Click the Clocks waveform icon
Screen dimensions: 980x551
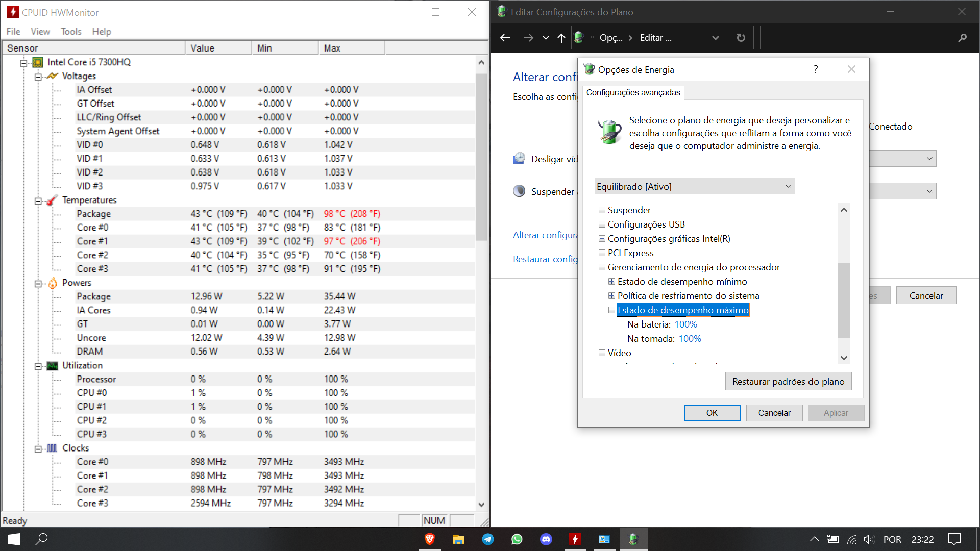pyautogui.click(x=52, y=448)
